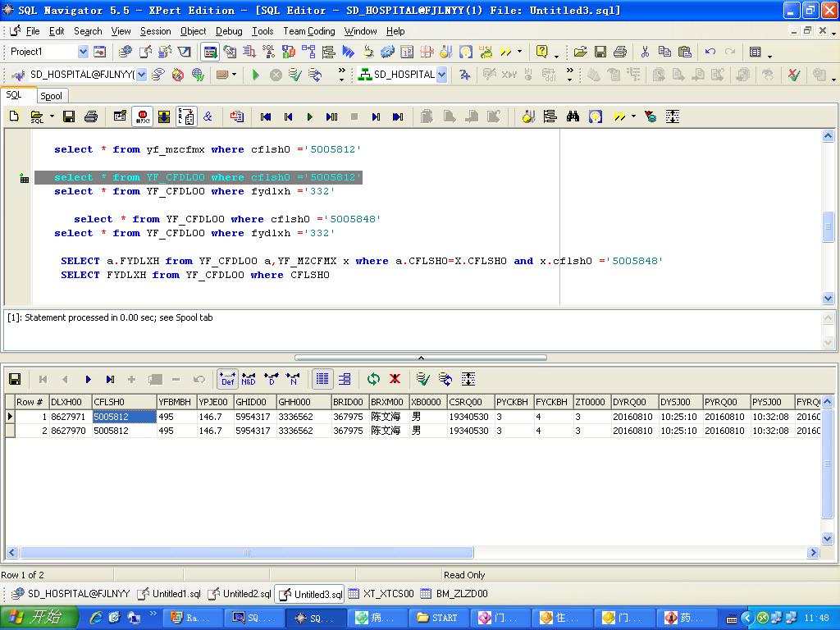Refresh the result grid data
Image resolution: width=840 pixels, height=630 pixels.
click(374, 379)
